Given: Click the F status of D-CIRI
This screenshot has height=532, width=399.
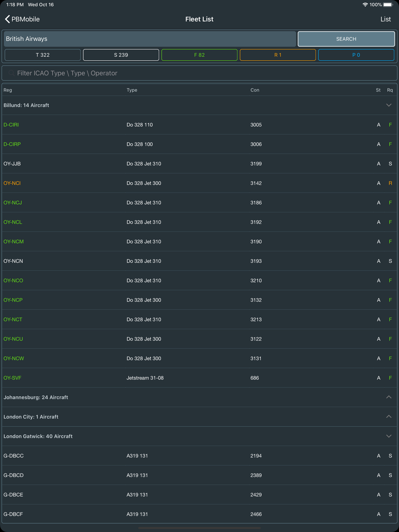Looking at the screenshot, I should click(390, 125).
